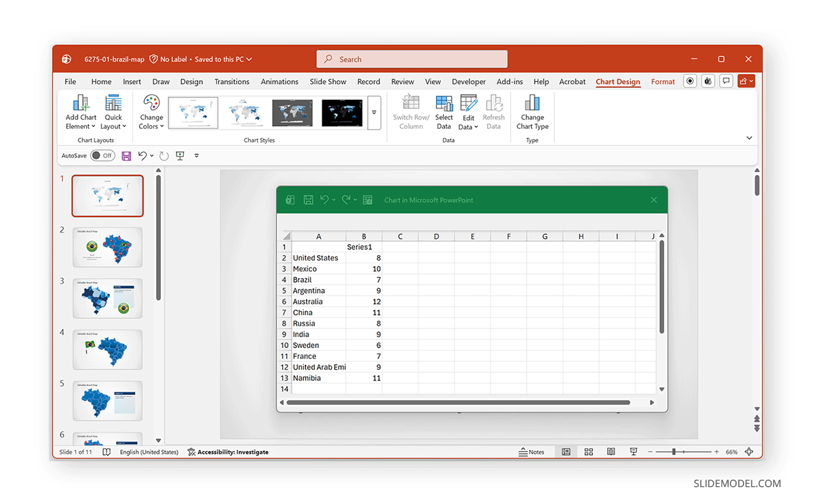Image resolution: width=814 pixels, height=504 pixels.
Task: Start Slide Show from status bar
Action: click(634, 452)
